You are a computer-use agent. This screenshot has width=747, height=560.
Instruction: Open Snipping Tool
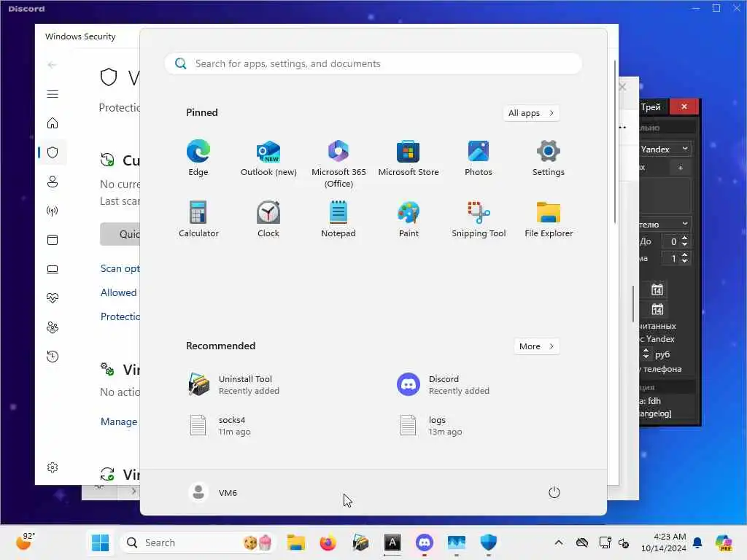[x=479, y=219]
